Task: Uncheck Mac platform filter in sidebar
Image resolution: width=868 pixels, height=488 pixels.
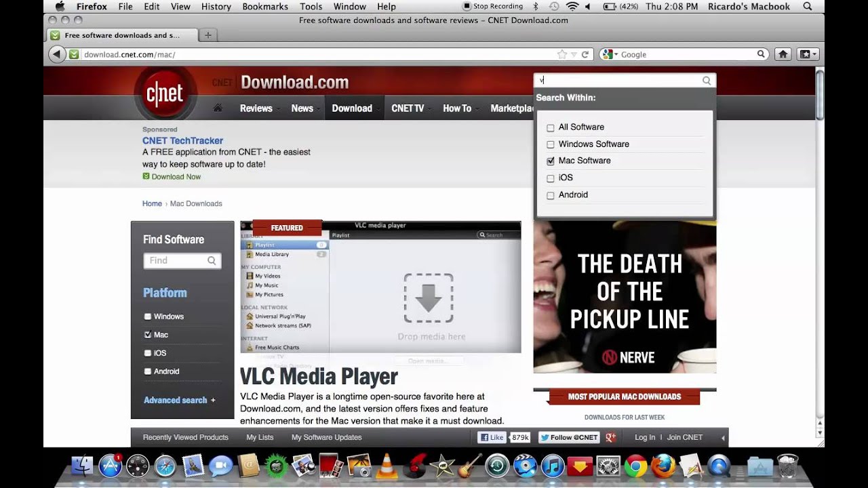Action: [x=148, y=335]
